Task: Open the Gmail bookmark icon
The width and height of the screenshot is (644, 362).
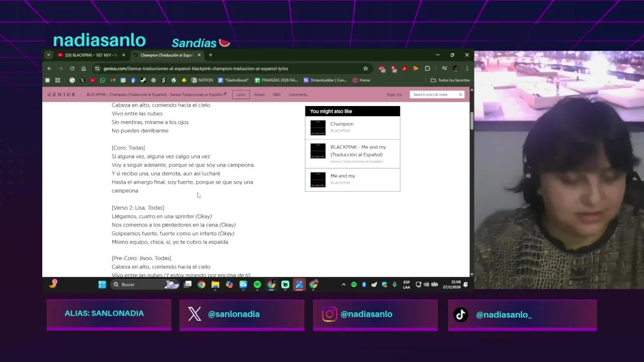Action: click(113, 80)
